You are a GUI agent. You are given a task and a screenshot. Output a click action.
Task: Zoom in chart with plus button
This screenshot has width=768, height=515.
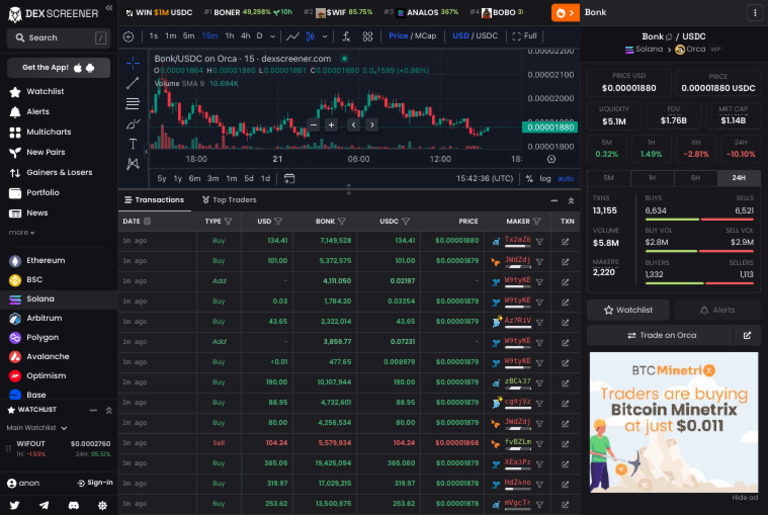[x=332, y=125]
